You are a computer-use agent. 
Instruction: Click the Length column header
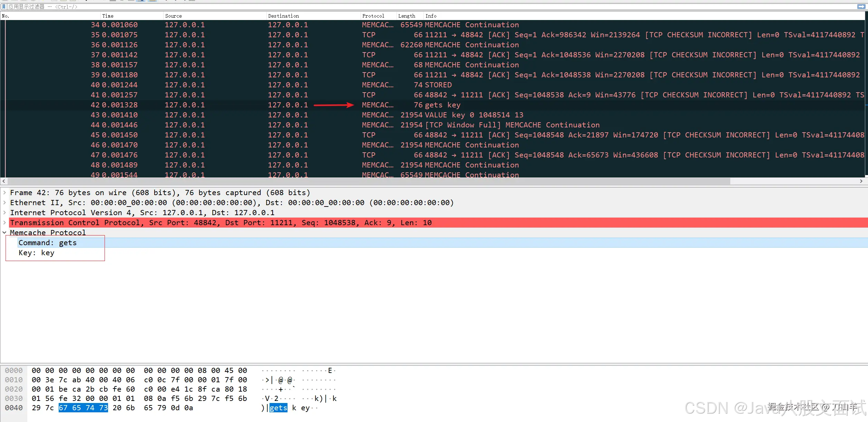(407, 16)
